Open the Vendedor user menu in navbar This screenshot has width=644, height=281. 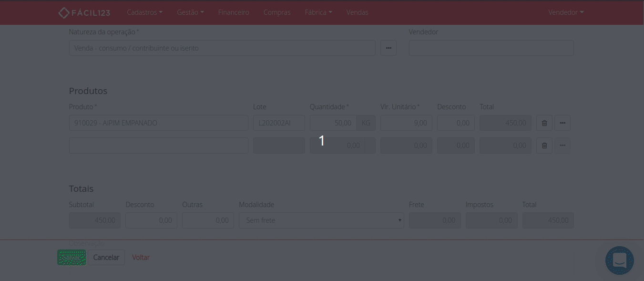(566, 12)
